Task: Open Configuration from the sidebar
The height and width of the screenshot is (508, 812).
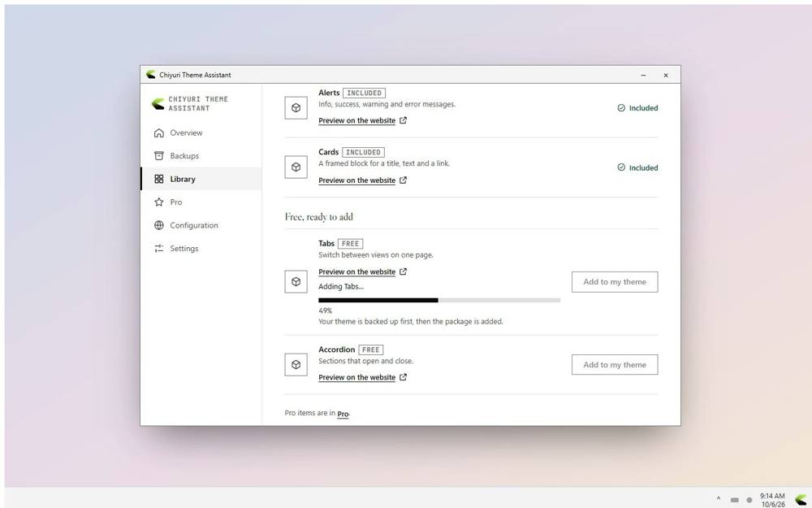Action: coord(201,225)
